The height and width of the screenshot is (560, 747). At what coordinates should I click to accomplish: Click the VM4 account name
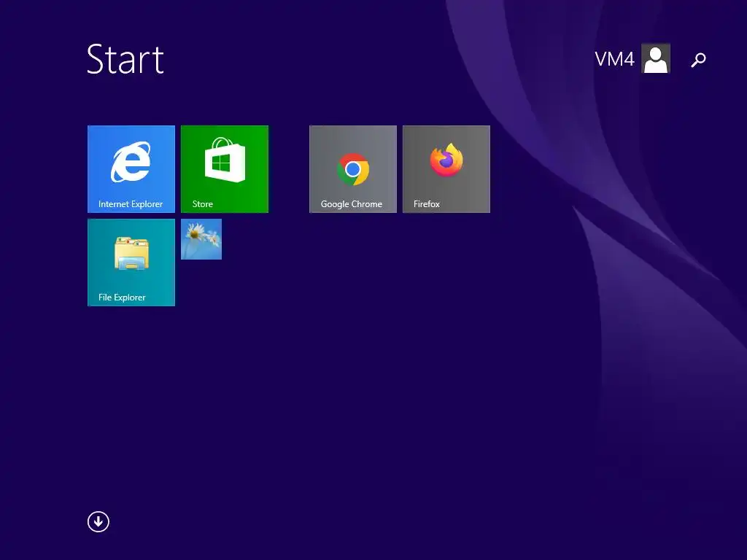pos(614,60)
